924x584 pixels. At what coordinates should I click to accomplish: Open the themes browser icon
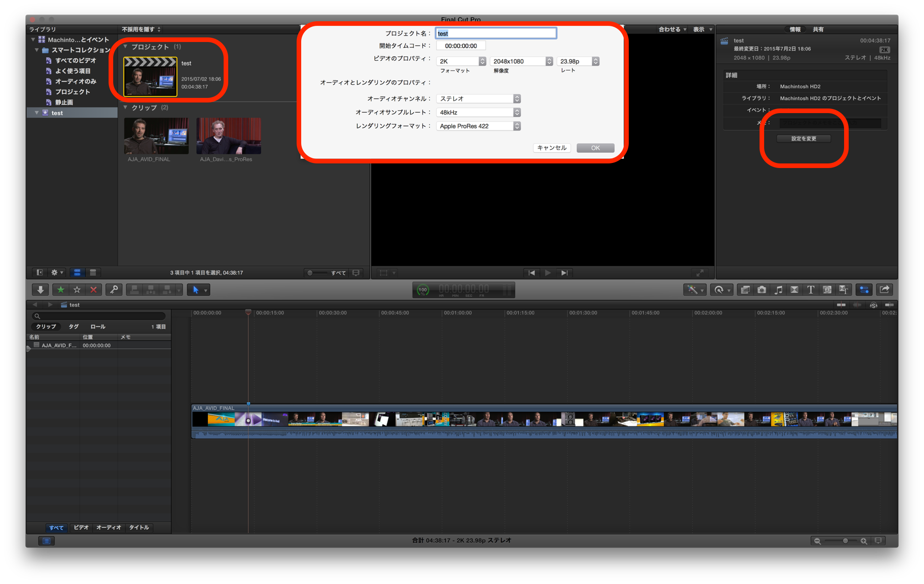click(x=844, y=290)
